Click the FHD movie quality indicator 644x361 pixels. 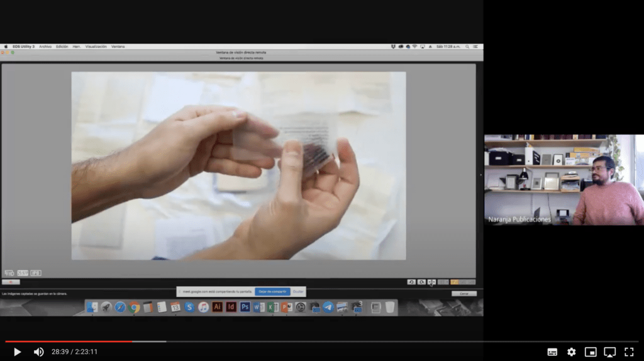coord(9,273)
